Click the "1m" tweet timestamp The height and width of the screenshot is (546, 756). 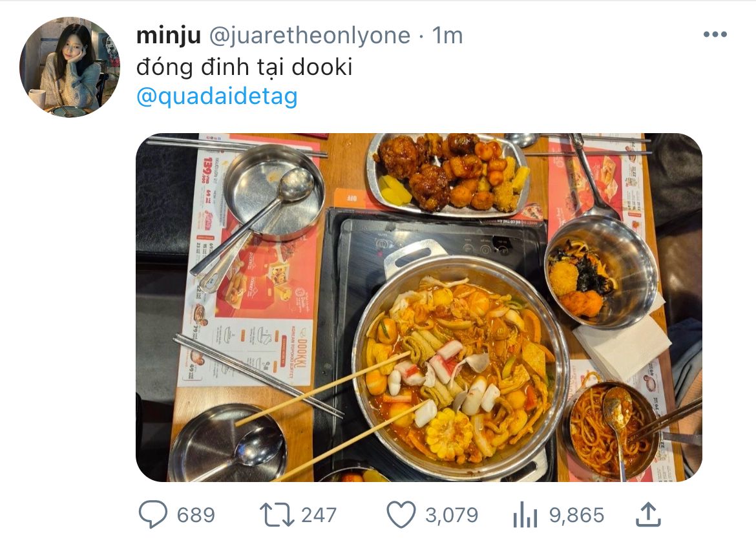tap(447, 36)
